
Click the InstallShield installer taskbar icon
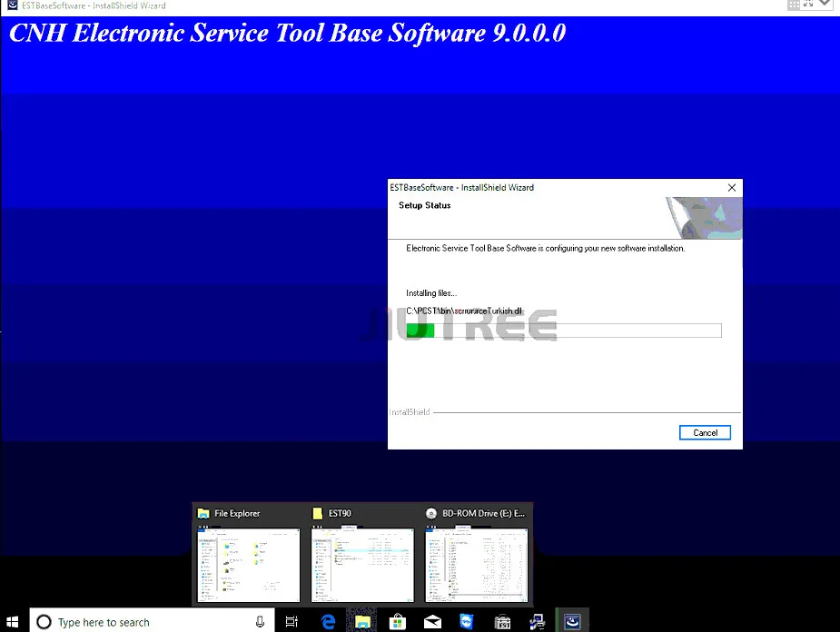(x=572, y=622)
